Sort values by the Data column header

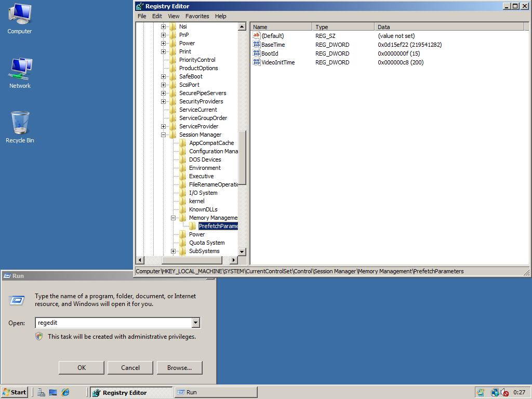click(449, 27)
